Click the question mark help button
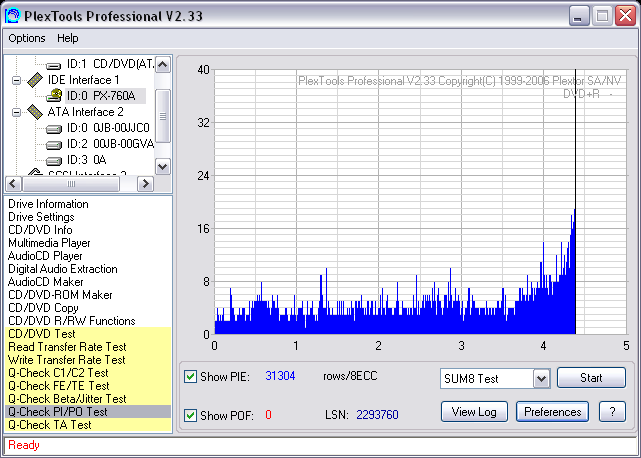The image size is (641, 458). [x=612, y=411]
